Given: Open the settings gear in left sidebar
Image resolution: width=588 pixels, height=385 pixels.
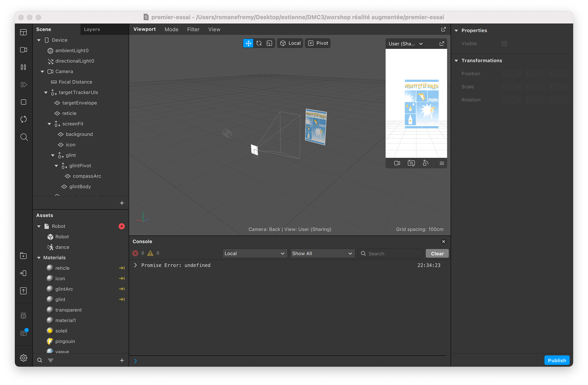Looking at the screenshot, I should pyautogui.click(x=23, y=358).
